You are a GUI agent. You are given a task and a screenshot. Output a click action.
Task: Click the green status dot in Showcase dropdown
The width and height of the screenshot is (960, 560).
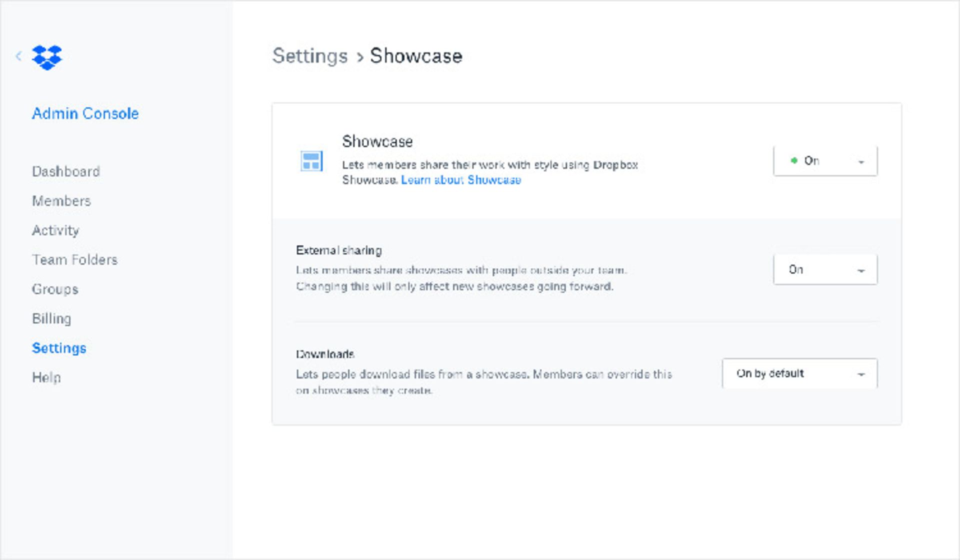pyautogui.click(x=793, y=160)
